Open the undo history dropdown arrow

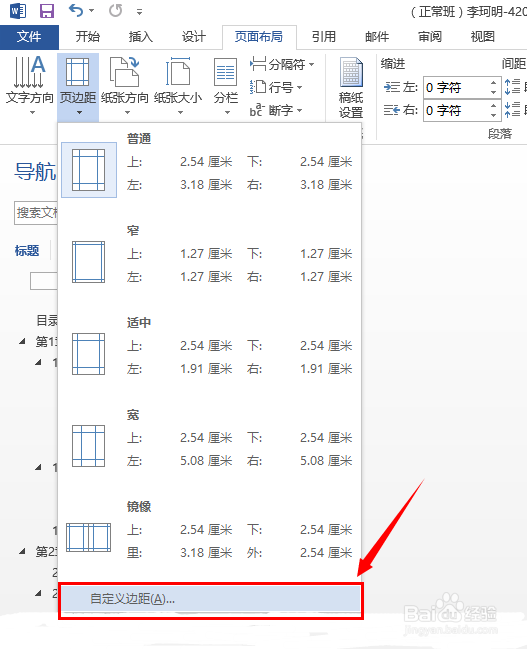[91, 11]
